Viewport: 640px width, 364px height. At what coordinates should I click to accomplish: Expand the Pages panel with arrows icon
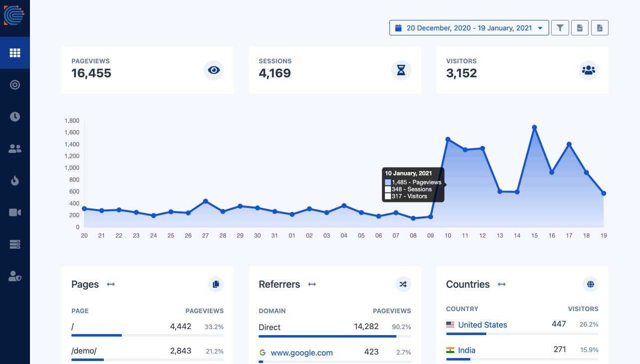tap(111, 284)
